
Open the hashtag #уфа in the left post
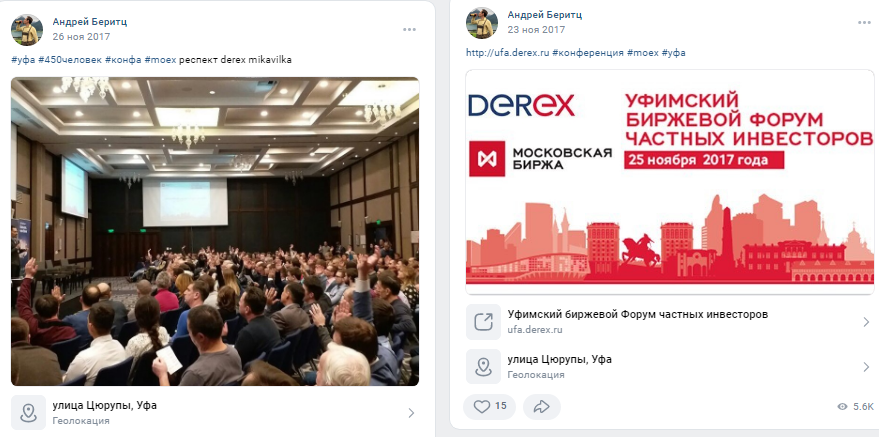23,59
